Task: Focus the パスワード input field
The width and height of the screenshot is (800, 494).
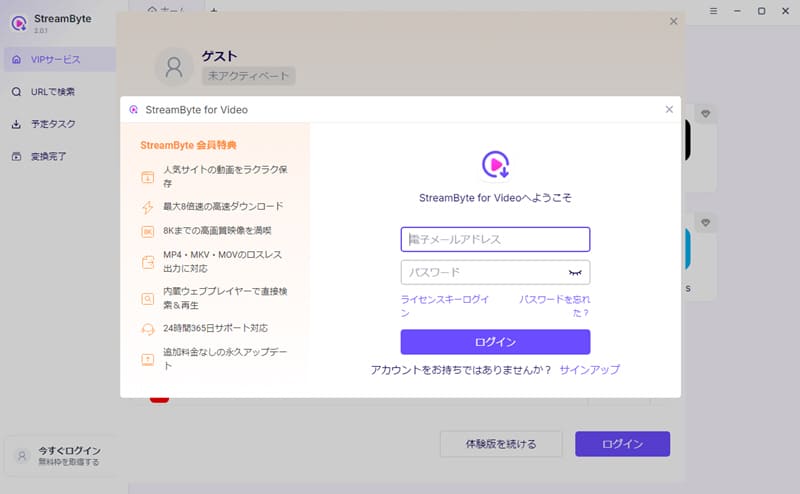Action: [495, 273]
